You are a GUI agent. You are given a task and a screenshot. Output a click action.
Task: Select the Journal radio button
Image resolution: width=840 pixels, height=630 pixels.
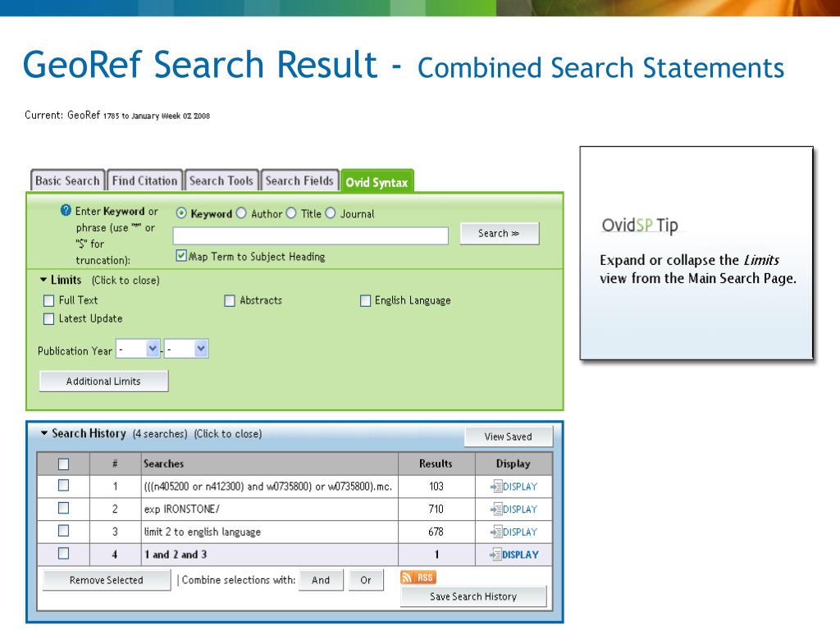331,213
